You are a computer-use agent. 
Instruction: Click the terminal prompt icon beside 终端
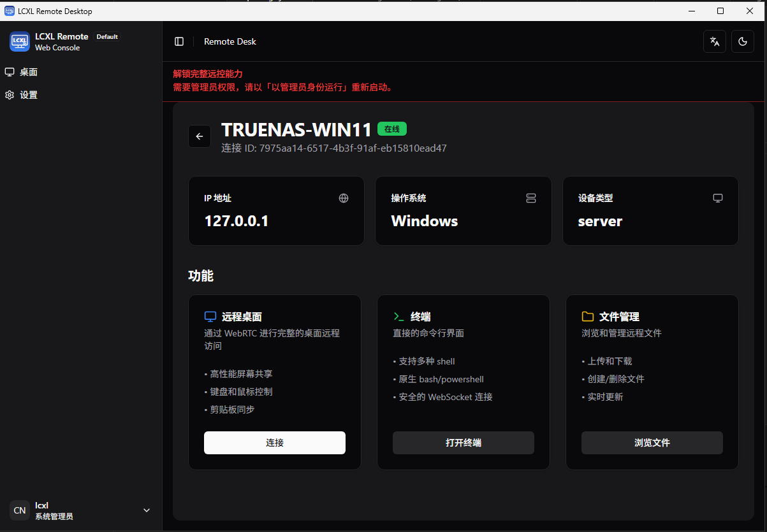399,317
